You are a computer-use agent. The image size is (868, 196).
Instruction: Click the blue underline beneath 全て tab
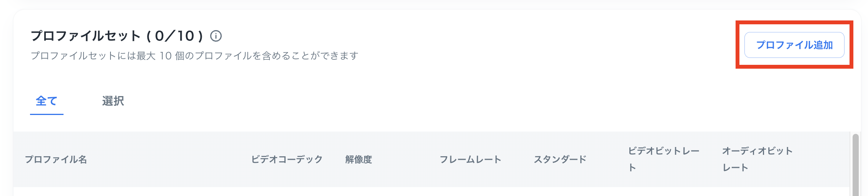(47, 114)
